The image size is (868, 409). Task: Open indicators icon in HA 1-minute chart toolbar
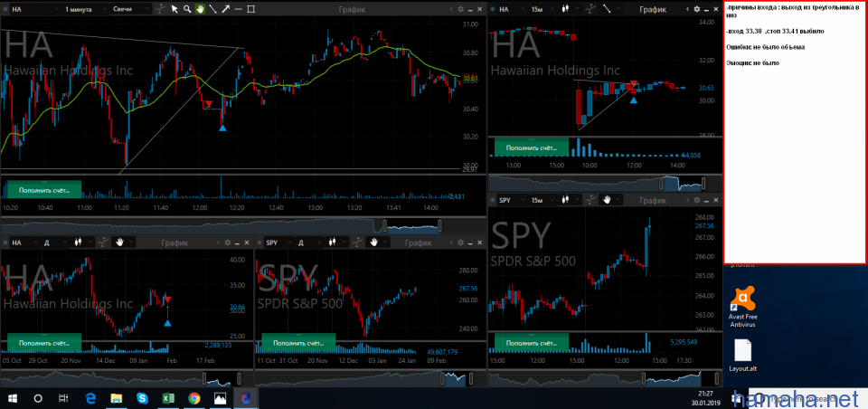point(161,9)
